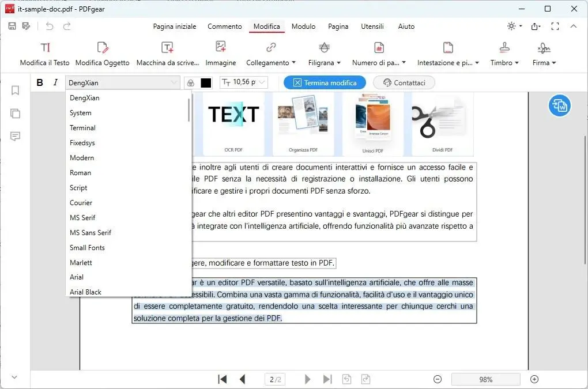Image resolution: width=588 pixels, height=389 pixels.
Task: Choose DengXian in font list
Action: coord(126,98)
